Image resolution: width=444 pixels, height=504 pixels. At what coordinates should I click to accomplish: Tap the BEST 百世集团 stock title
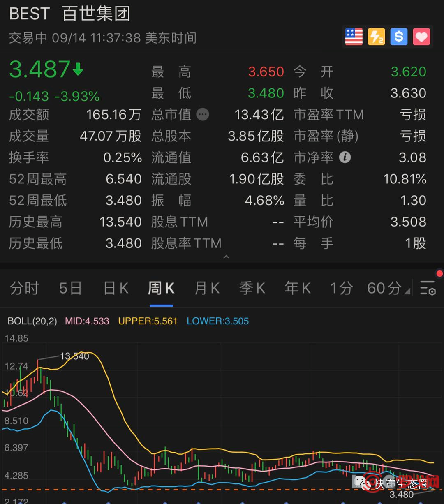click(70, 14)
